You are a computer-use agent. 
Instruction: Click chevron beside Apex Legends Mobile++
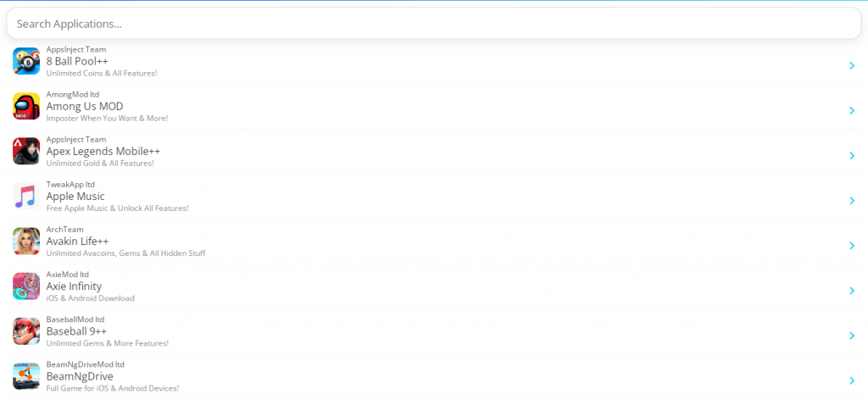click(x=852, y=155)
